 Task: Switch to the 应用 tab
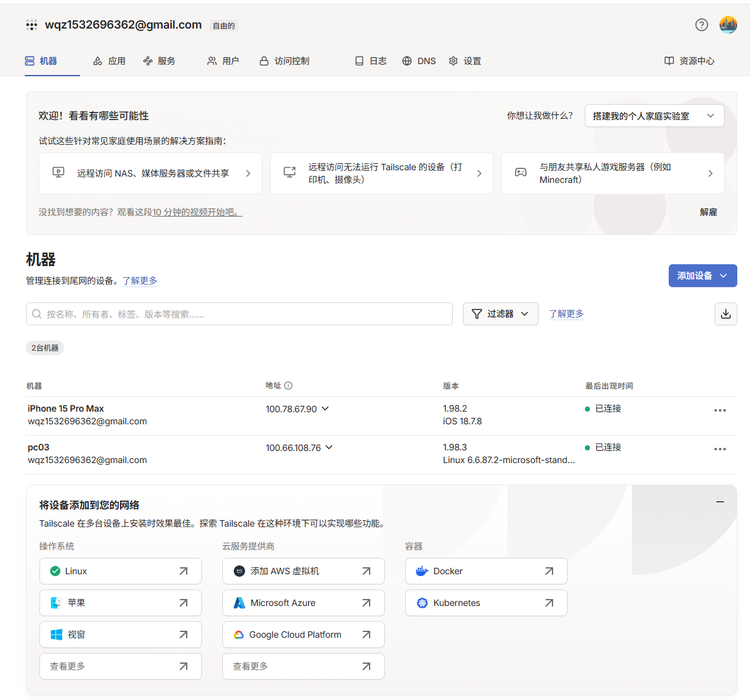click(x=109, y=61)
